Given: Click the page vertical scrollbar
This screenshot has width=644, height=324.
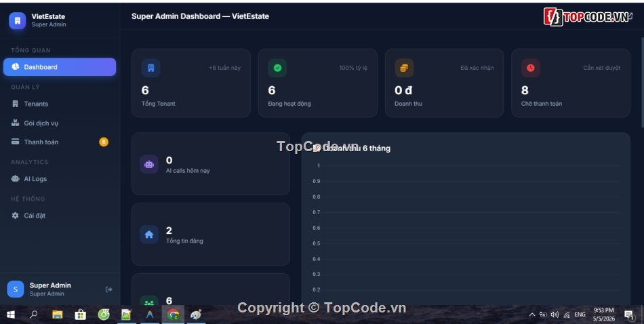Looking at the screenshot, I should [x=642, y=82].
